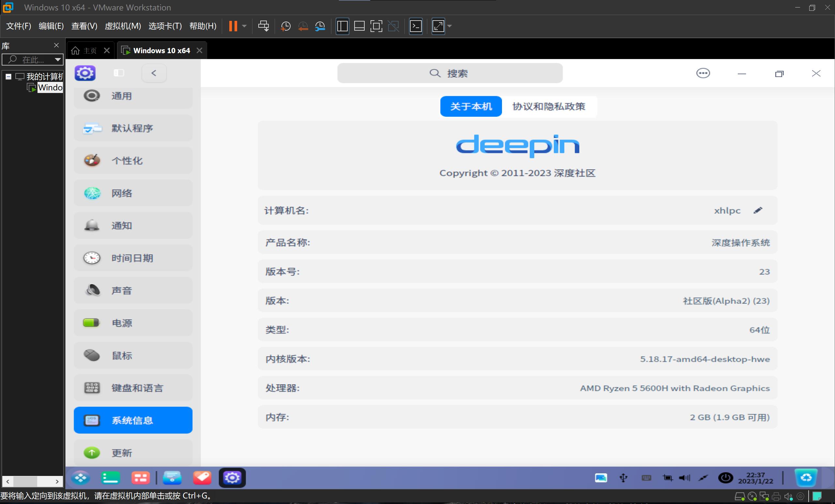Image resolution: width=835 pixels, height=504 pixels.
Task: Click the three-dot options menu in title bar
Action: click(703, 73)
